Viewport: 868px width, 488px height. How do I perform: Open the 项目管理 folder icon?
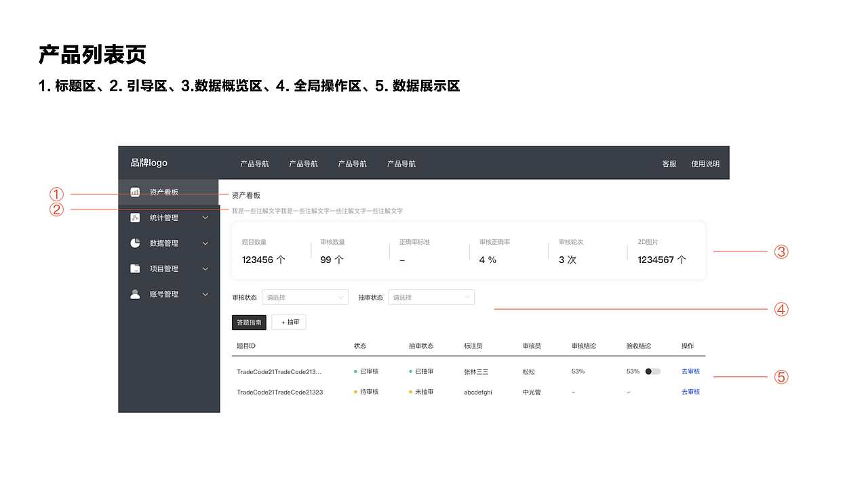(x=136, y=268)
